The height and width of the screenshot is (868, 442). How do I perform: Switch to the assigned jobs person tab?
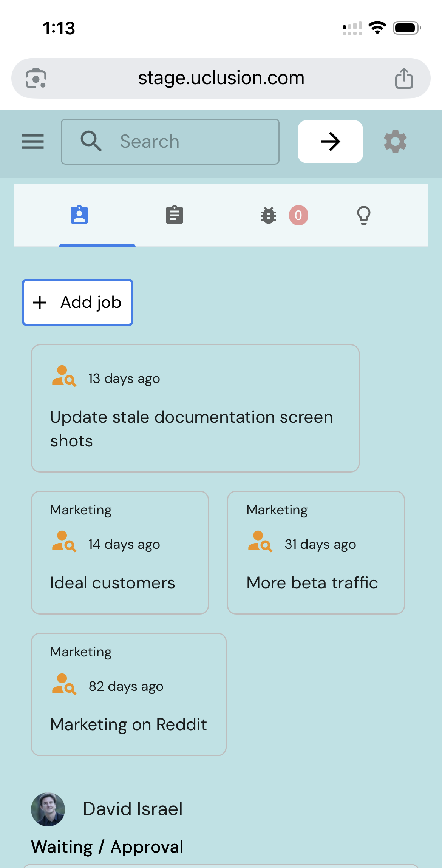tap(79, 215)
